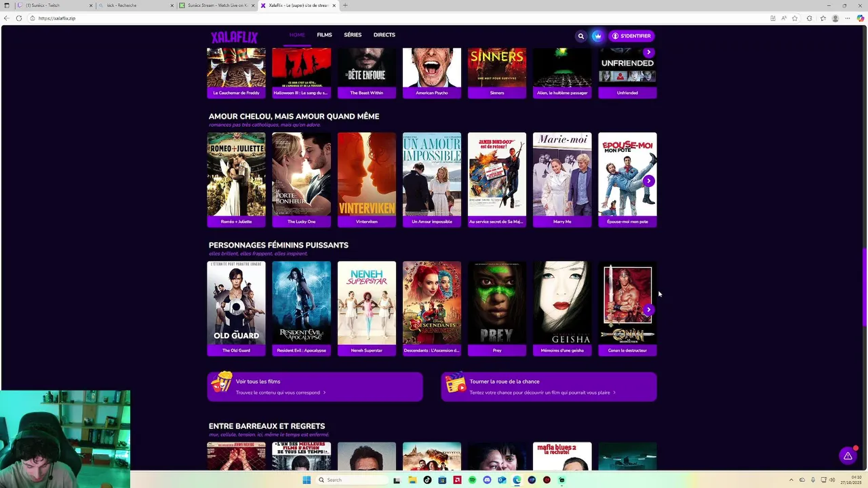Reload the page with refresh icon
This screenshot has width=868, height=488.
coord(19,18)
